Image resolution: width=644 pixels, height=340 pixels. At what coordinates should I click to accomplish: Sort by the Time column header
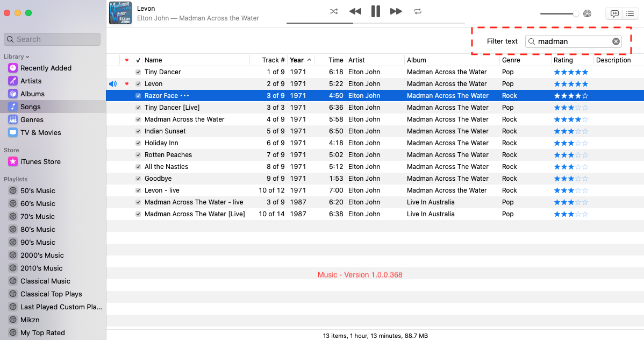330,60
